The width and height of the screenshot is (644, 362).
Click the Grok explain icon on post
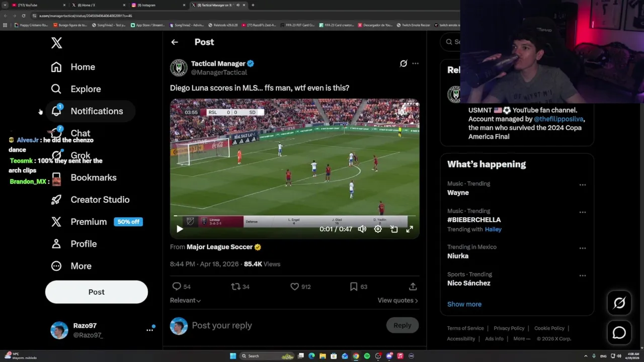click(404, 63)
